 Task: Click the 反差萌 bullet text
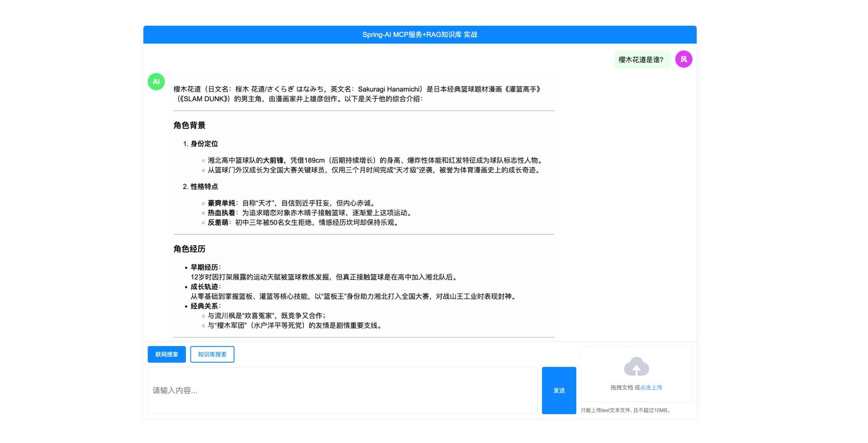click(218, 222)
